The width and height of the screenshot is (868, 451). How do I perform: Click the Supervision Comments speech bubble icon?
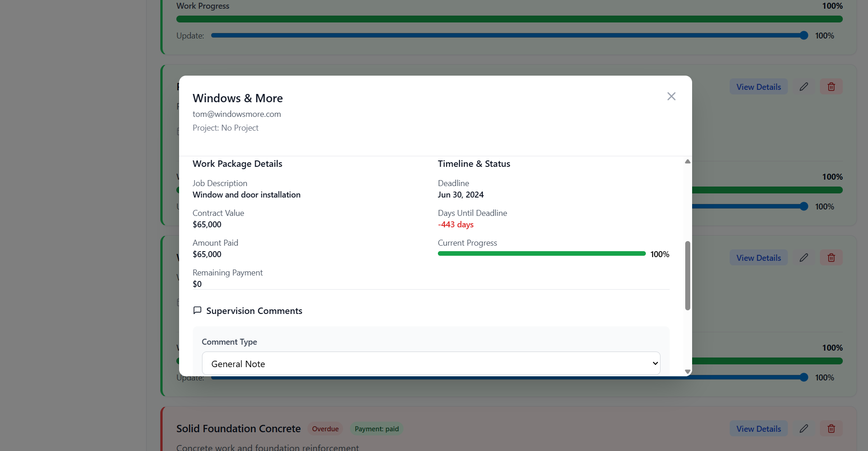pos(197,310)
